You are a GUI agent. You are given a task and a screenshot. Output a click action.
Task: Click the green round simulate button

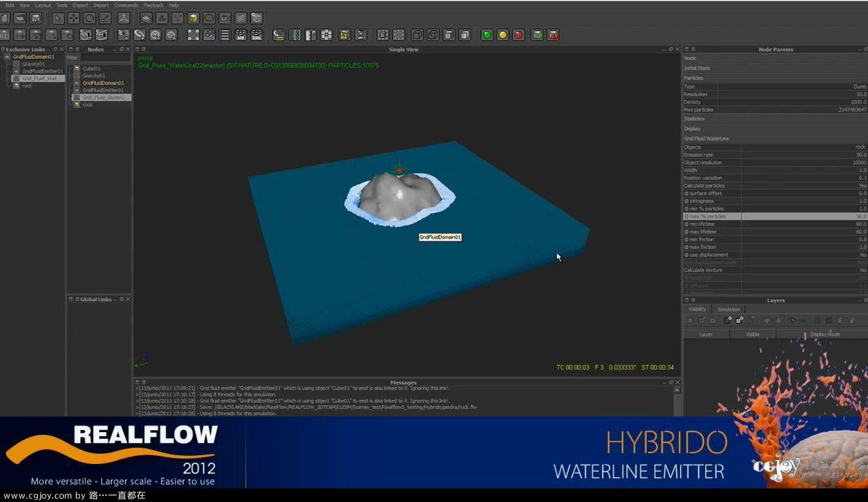point(487,35)
